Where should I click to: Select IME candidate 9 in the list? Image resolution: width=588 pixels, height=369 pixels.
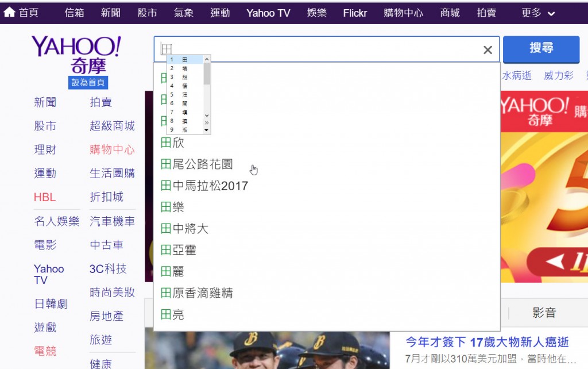(185, 129)
